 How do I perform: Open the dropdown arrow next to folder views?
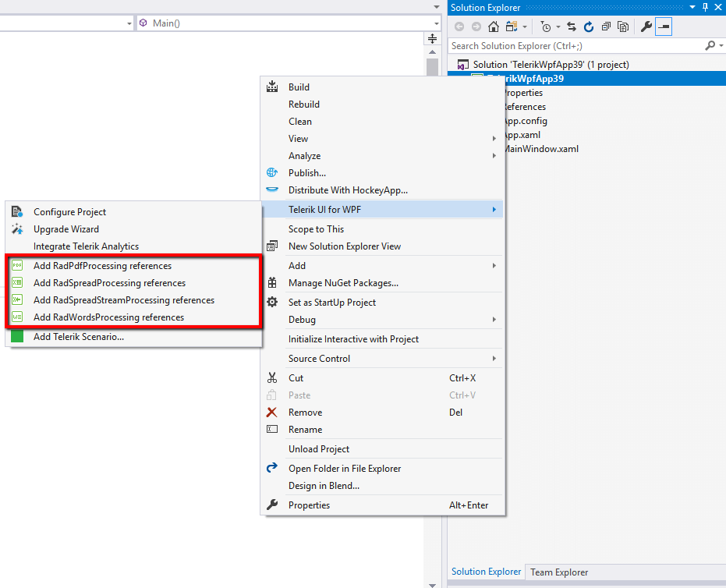pyautogui.click(x=525, y=27)
